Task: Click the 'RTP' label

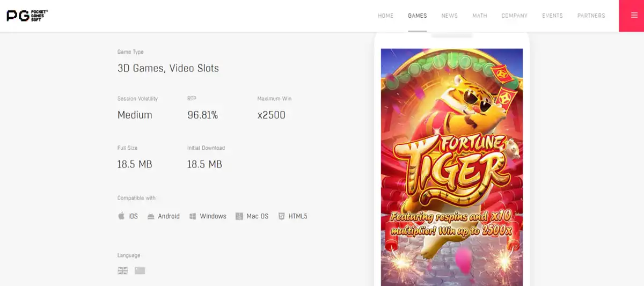Action: tap(192, 99)
